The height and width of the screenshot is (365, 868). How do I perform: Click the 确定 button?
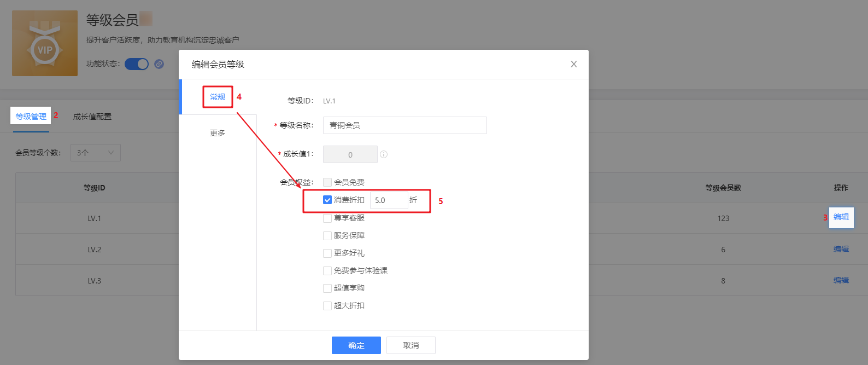[356, 345]
